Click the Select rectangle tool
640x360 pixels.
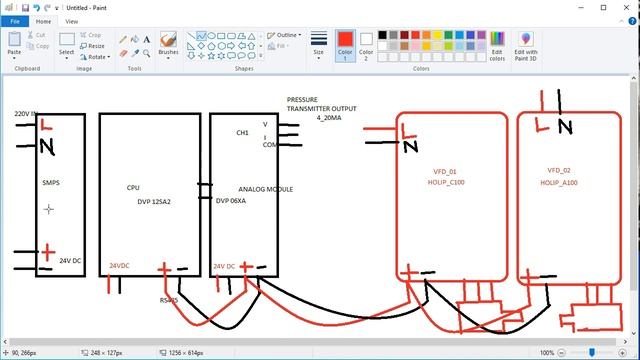point(67,39)
